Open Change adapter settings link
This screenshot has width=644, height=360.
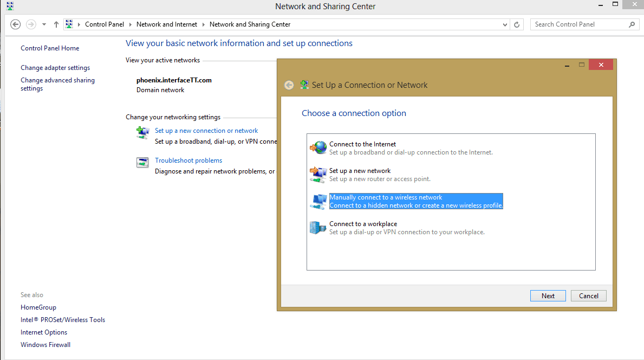click(x=55, y=68)
